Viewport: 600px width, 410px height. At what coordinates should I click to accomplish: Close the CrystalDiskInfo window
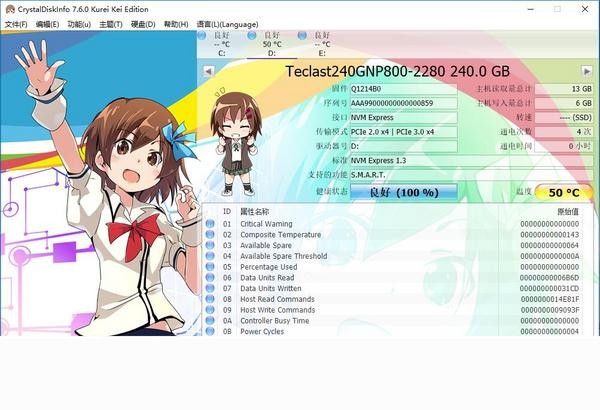(585, 9)
